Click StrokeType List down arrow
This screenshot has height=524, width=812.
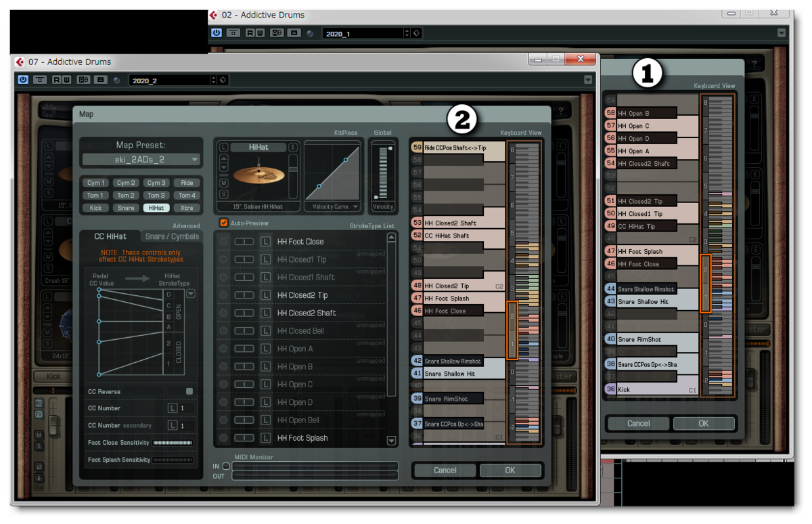[x=391, y=441]
